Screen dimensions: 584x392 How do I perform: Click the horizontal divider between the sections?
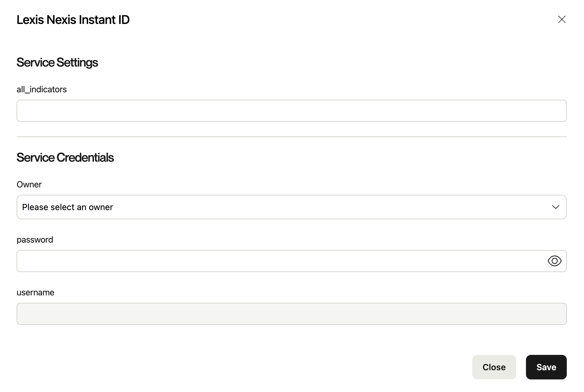pos(291,137)
